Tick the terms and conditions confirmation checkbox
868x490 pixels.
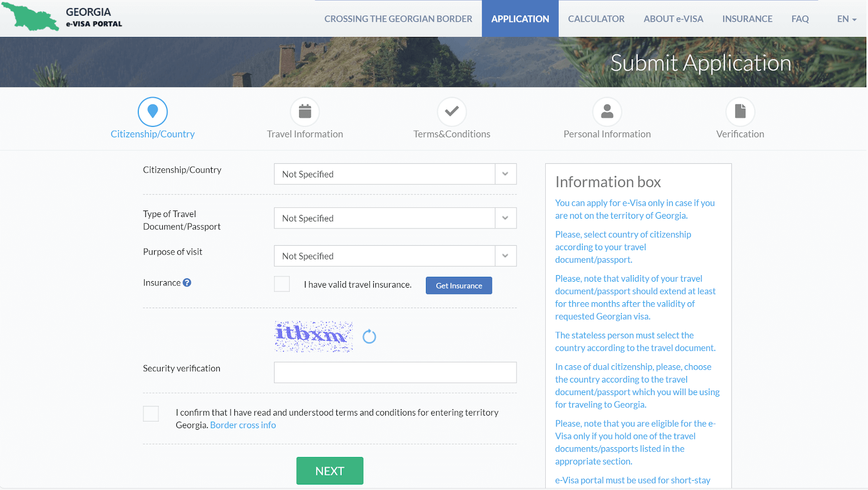[x=151, y=414]
